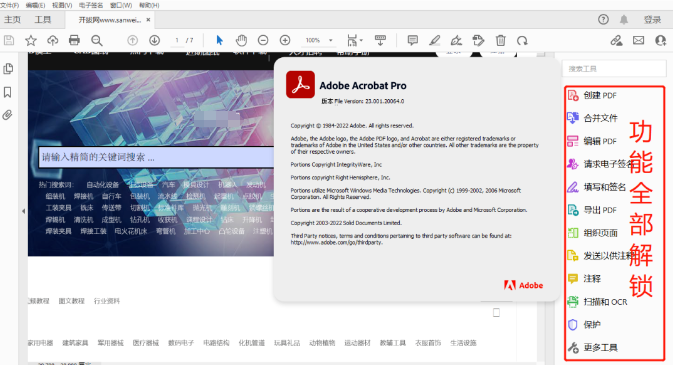673x365 pixels.
Task: Select the arrow selection tool
Action: tap(219, 40)
